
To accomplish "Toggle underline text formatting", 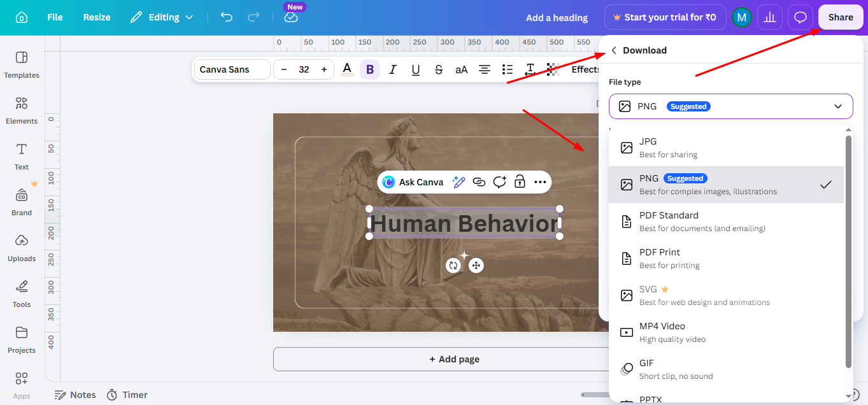I will tap(416, 69).
